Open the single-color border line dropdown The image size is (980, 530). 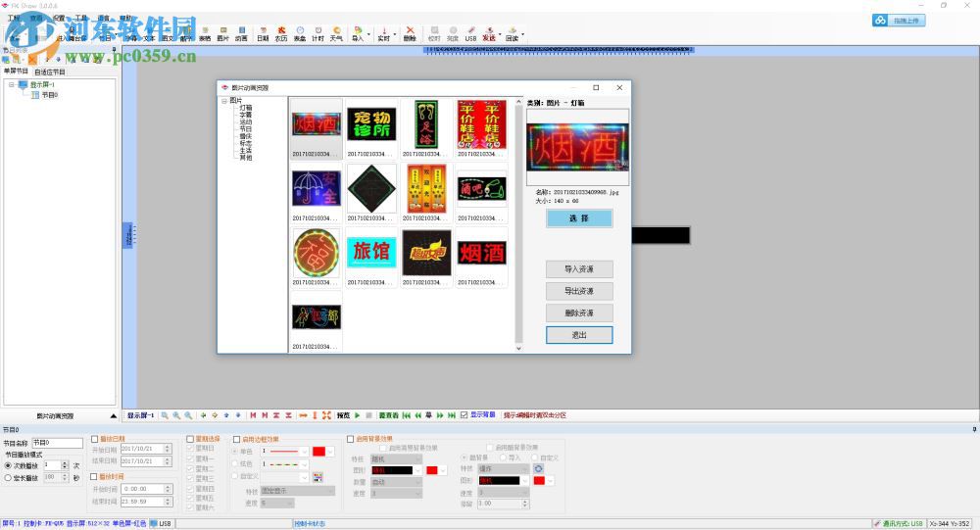[305, 452]
